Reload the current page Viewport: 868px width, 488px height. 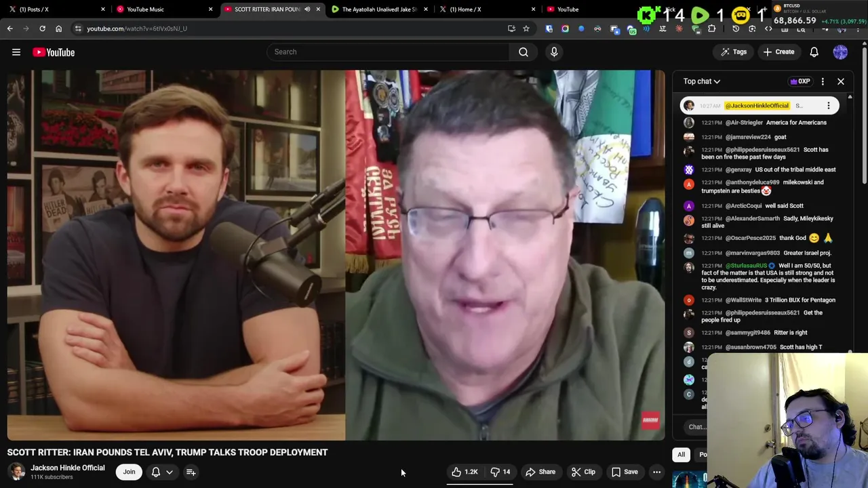click(42, 28)
